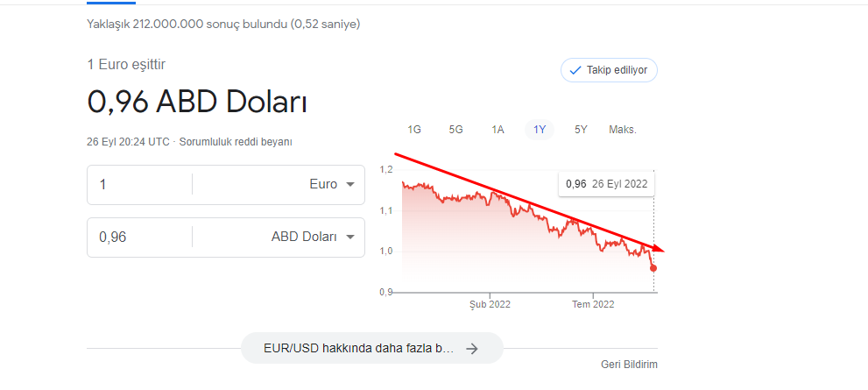Select the 1Y chart range
This screenshot has height=390, width=868.
click(540, 130)
